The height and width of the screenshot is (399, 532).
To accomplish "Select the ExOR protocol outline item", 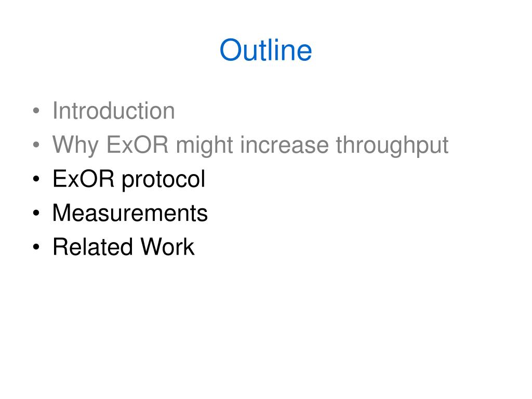I will [x=129, y=179].
